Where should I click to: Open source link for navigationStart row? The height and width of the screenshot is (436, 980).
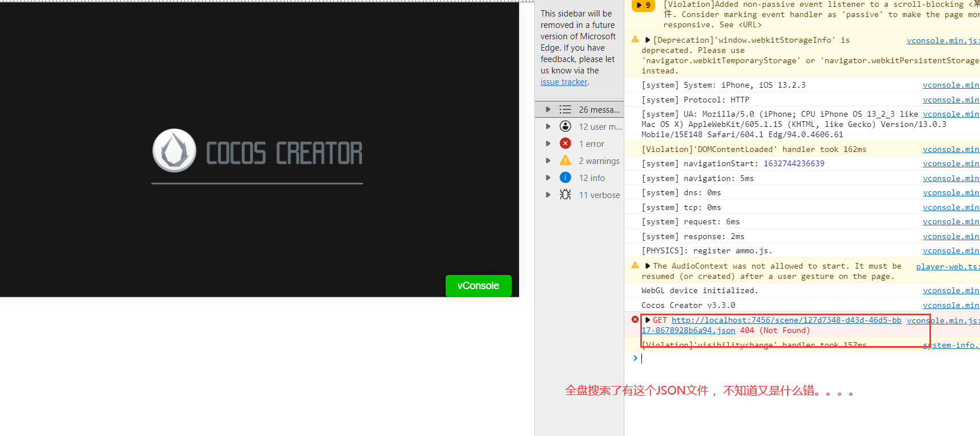[951, 163]
